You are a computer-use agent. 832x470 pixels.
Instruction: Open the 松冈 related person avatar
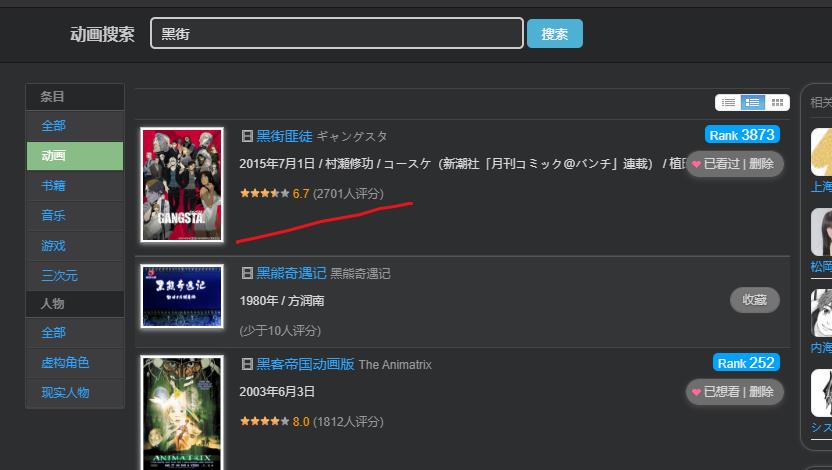point(821,232)
